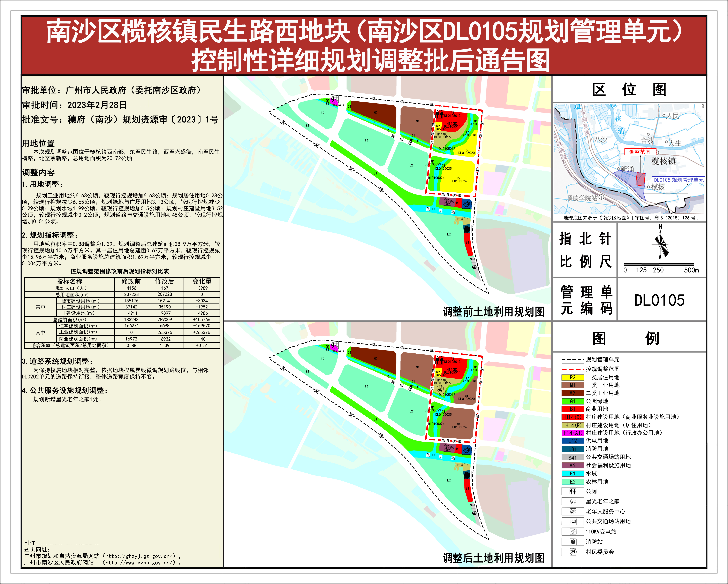
Task: Click the 变化量 column header
Action: coord(202,281)
